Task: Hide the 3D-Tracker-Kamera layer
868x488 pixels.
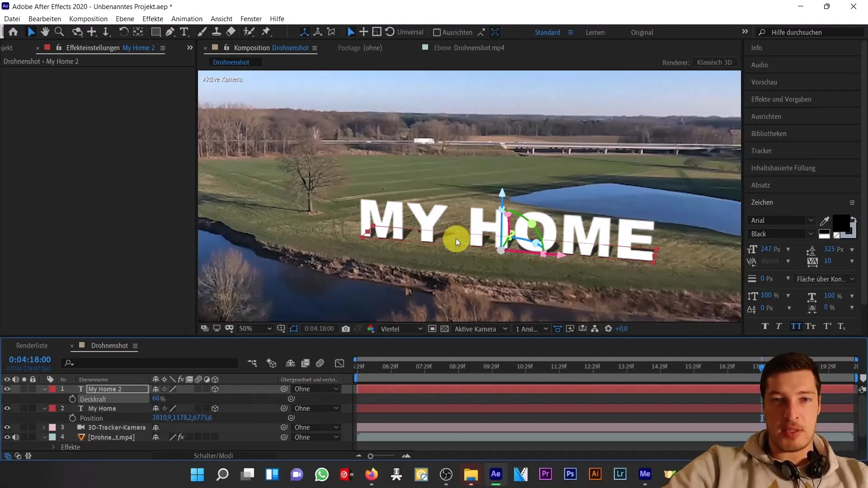Action: [7, 427]
